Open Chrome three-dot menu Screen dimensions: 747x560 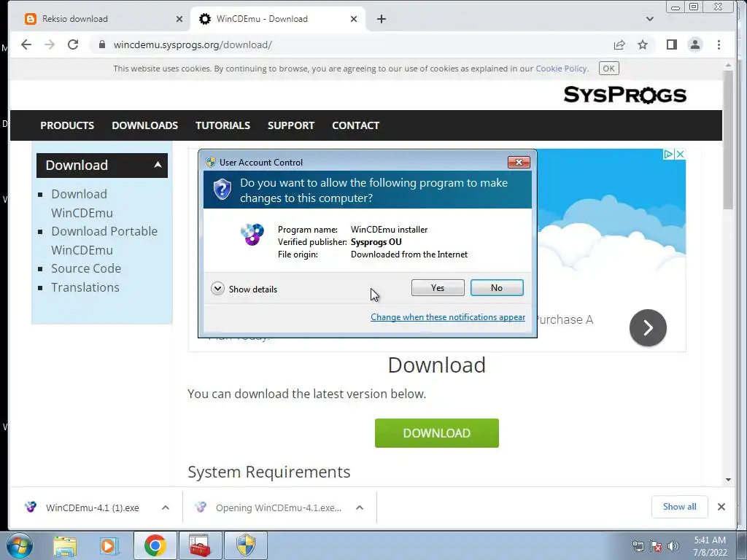(719, 44)
